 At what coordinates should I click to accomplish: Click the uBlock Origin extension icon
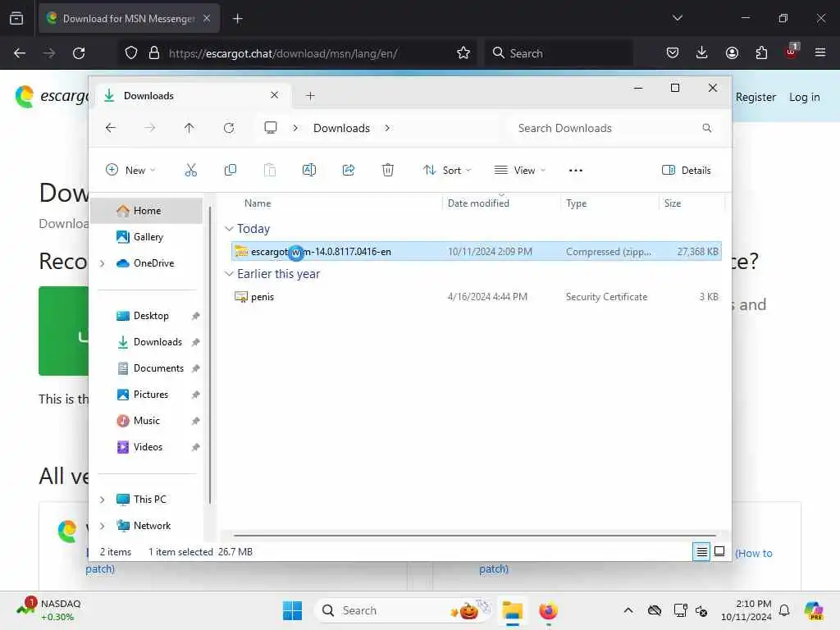792,52
